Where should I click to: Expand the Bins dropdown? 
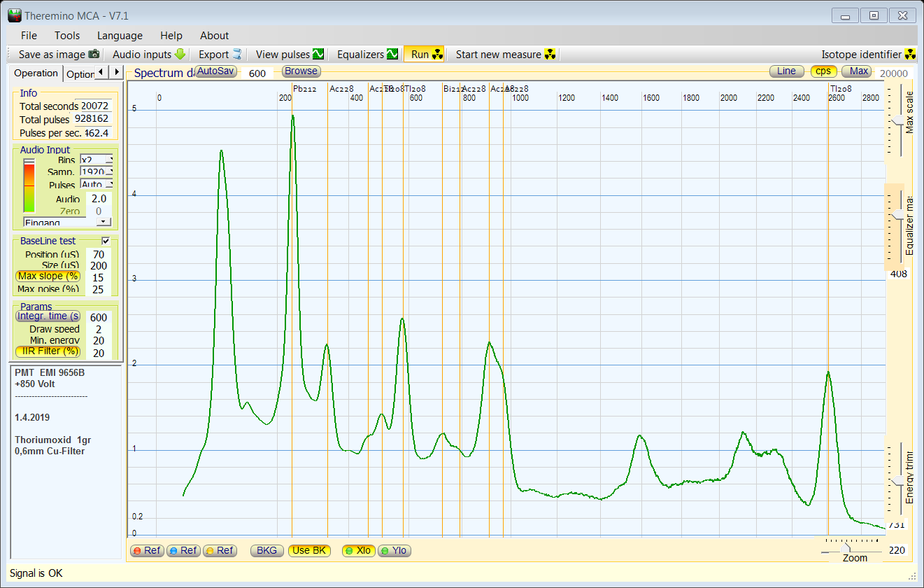point(108,160)
